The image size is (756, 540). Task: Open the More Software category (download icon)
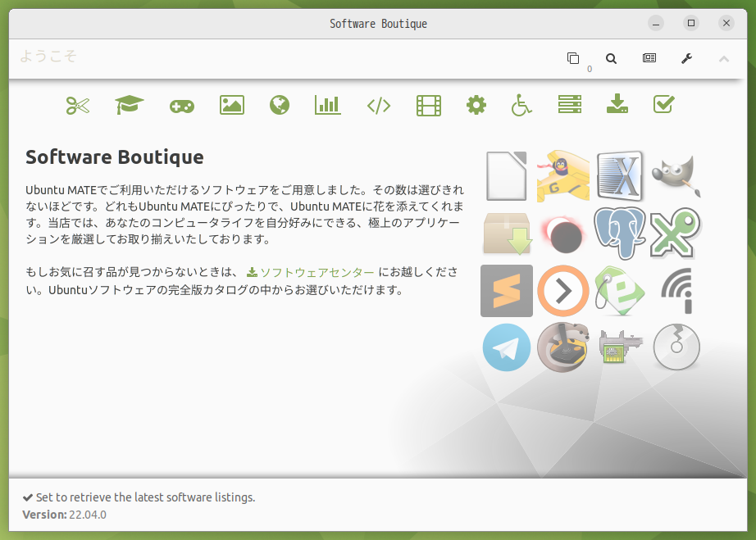[617, 104]
